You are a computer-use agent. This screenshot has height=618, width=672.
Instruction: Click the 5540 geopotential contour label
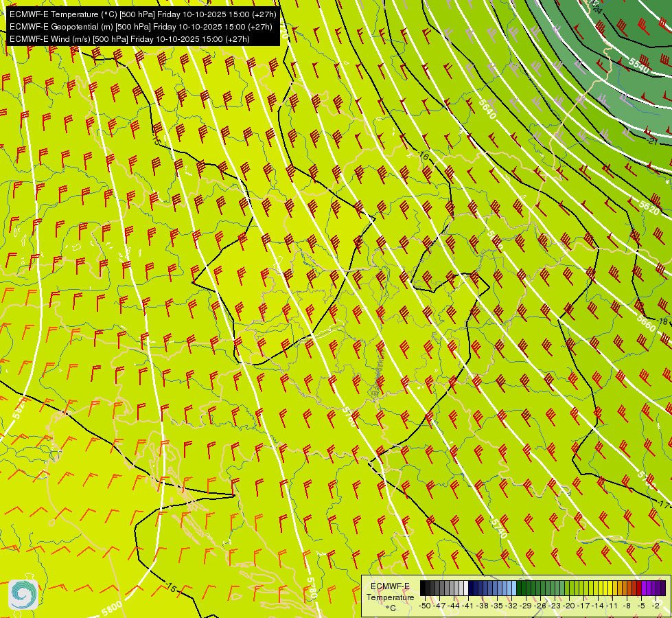[638, 65]
